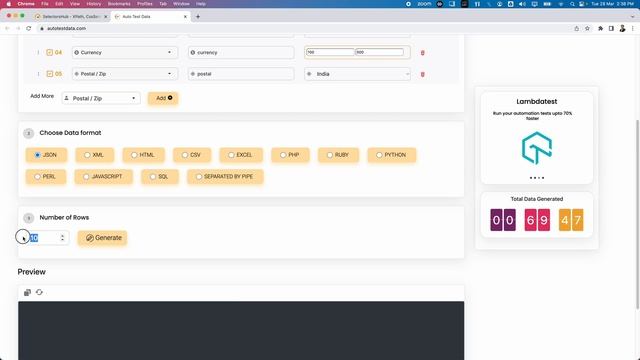640x360 pixels.
Task: Switch to the SelectorsHub browser tab
Action: tap(71, 17)
